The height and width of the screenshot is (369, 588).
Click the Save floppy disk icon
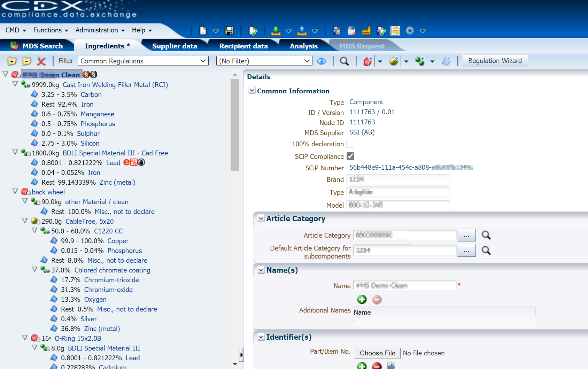pyautogui.click(x=229, y=31)
